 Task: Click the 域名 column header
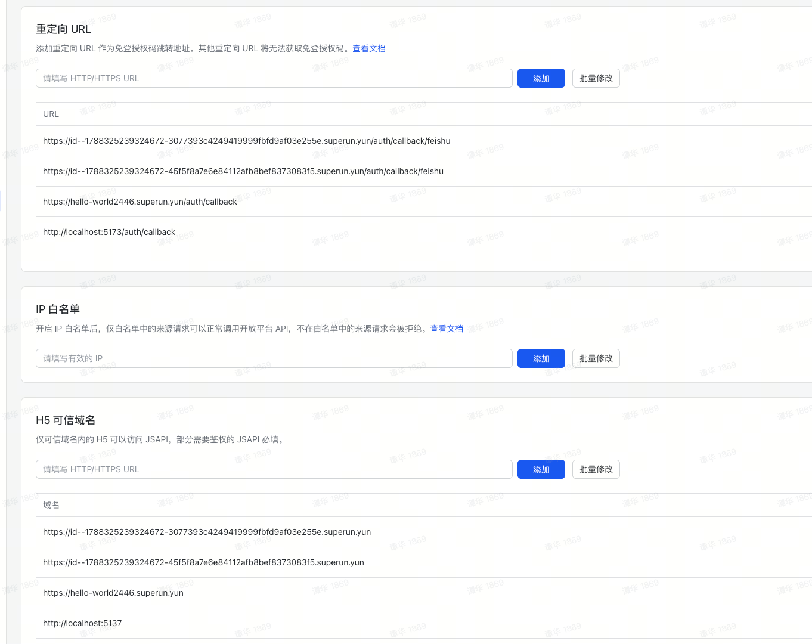51,505
